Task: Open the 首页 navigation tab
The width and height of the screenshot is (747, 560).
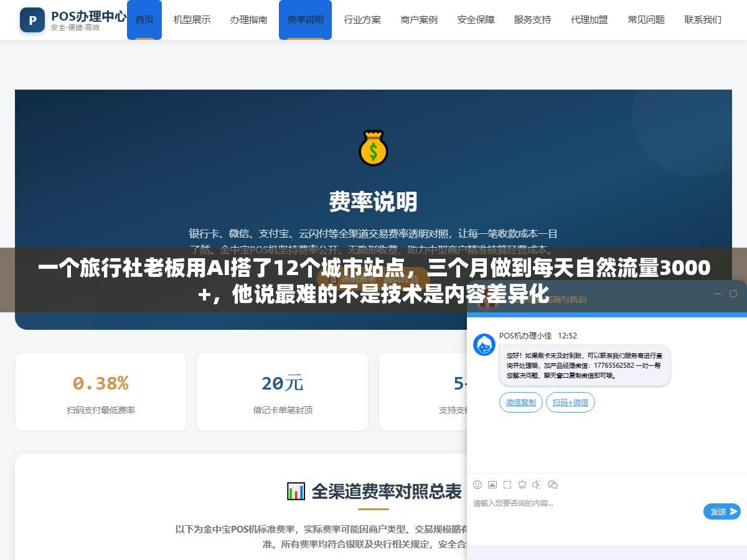Action: 144,20
